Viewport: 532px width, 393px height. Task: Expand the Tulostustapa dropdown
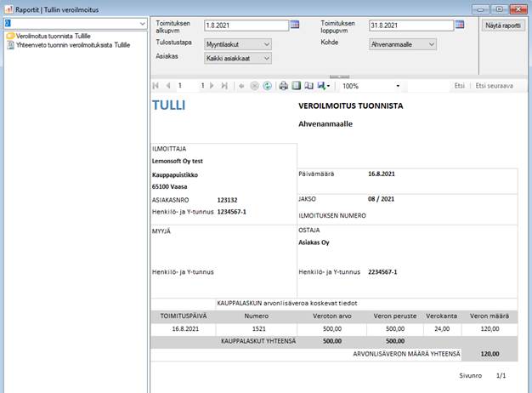[267, 43]
